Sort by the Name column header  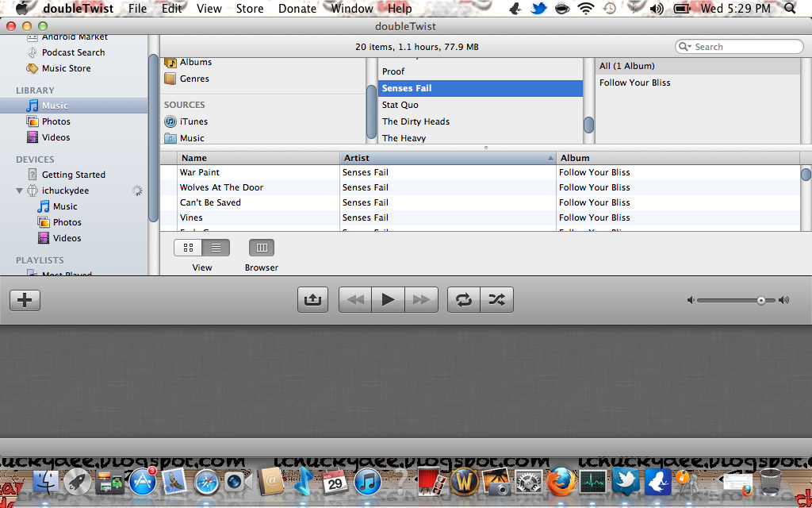pos(259,158)
